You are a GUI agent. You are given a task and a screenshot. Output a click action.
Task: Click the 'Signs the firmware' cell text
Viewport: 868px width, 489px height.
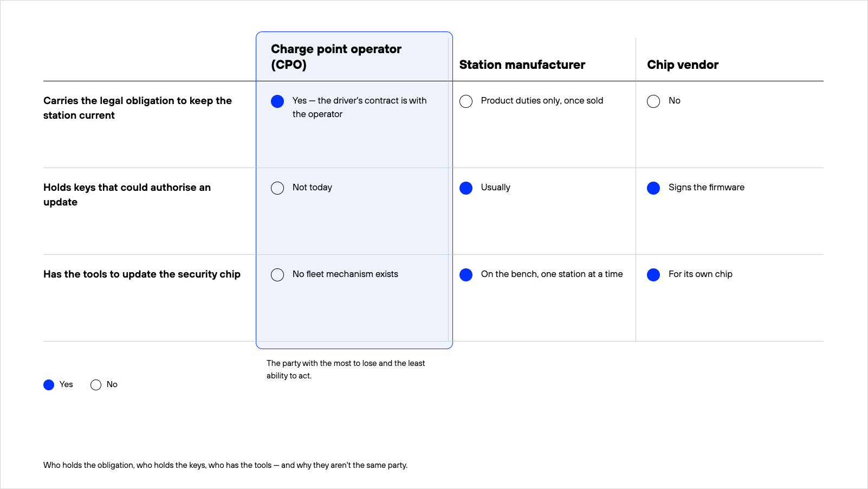pos(707,188)
